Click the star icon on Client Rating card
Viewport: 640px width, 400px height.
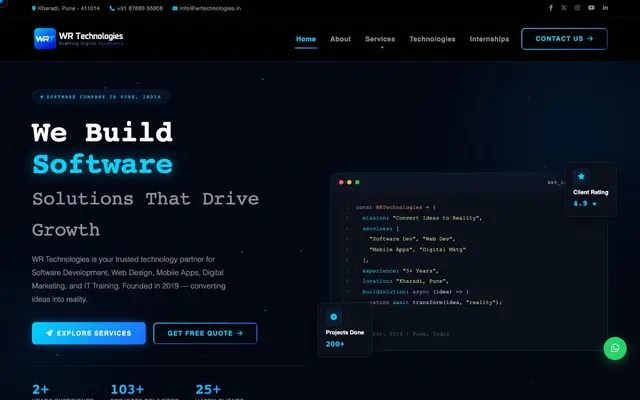point(581,176)
